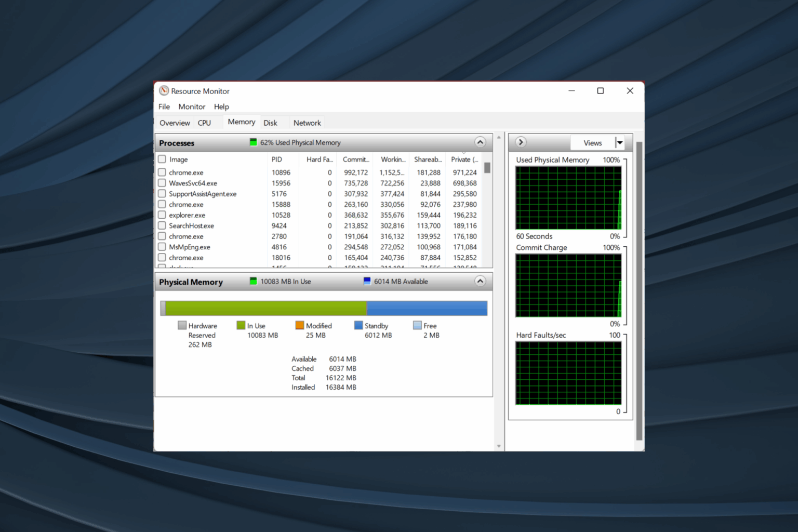Expand the graphs panel with arrow button

[x=520, y=142]
